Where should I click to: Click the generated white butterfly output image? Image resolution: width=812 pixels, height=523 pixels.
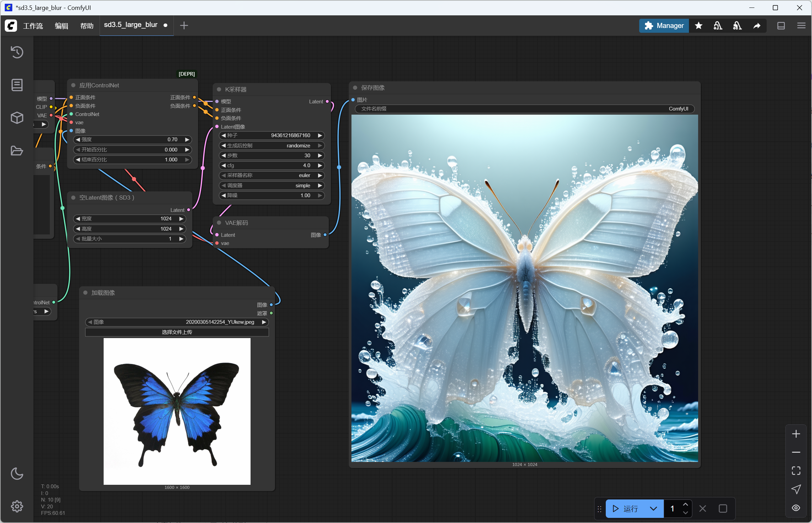(x=525, y=288)
